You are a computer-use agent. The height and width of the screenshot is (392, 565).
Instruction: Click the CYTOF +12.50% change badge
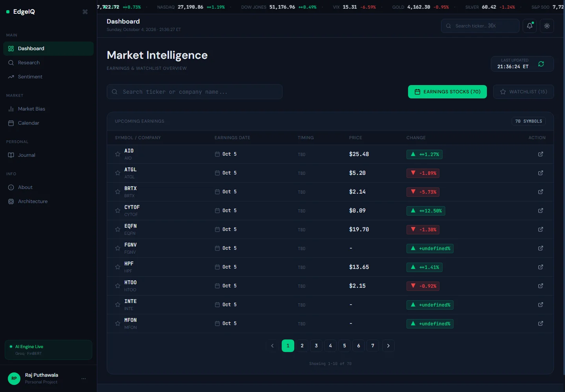click(x=426, y=211)
